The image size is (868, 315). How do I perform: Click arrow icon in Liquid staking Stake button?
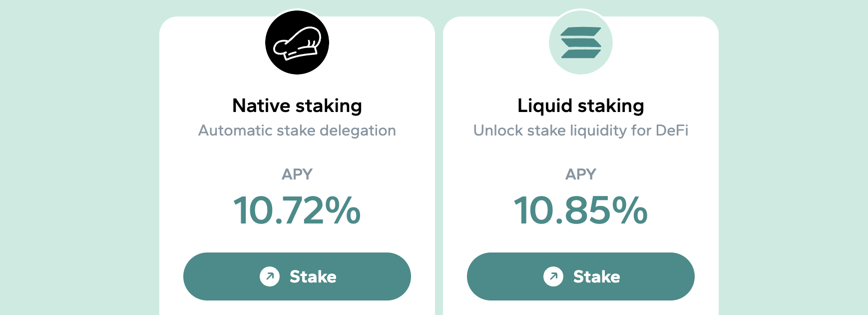[553, 276]
